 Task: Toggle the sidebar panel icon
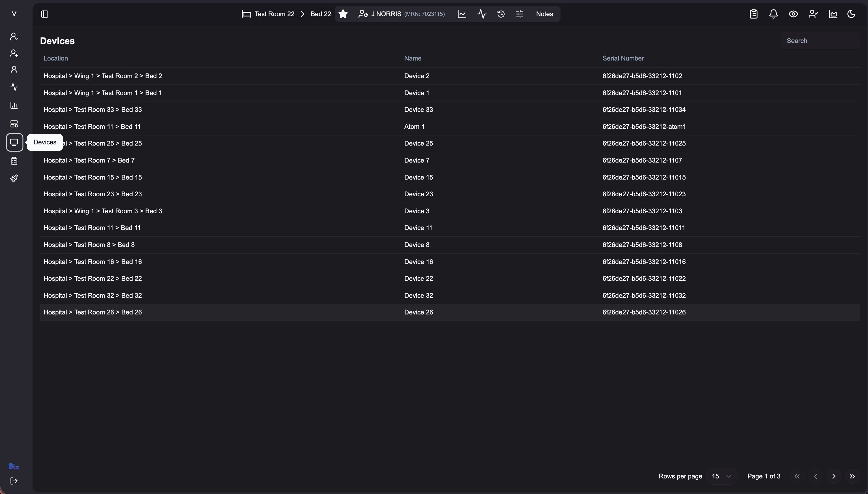point(44,14)
